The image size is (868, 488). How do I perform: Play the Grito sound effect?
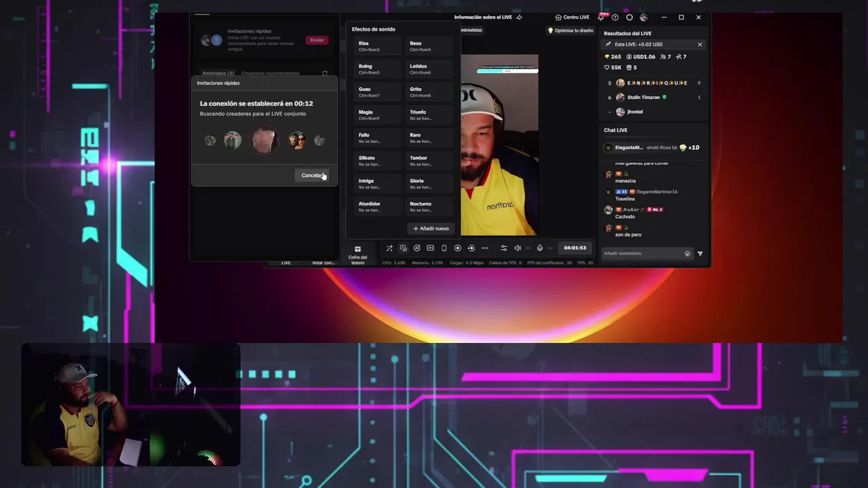[429, 92]
